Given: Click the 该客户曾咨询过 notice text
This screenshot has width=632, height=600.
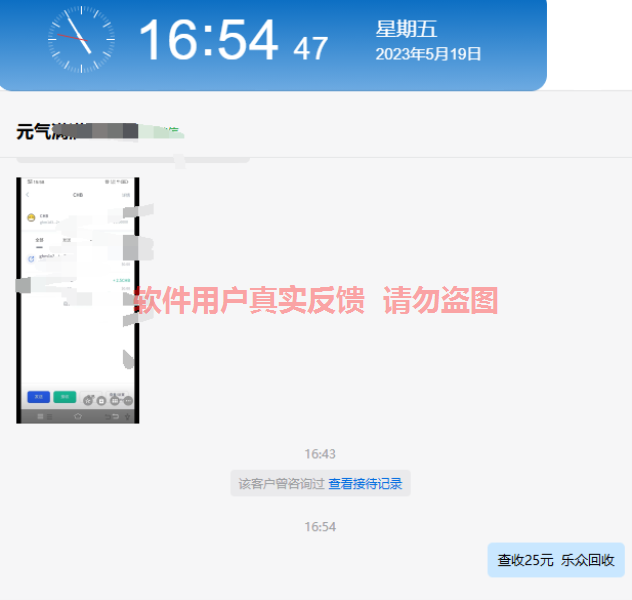Looking at the screenshot, I should 281,483.
